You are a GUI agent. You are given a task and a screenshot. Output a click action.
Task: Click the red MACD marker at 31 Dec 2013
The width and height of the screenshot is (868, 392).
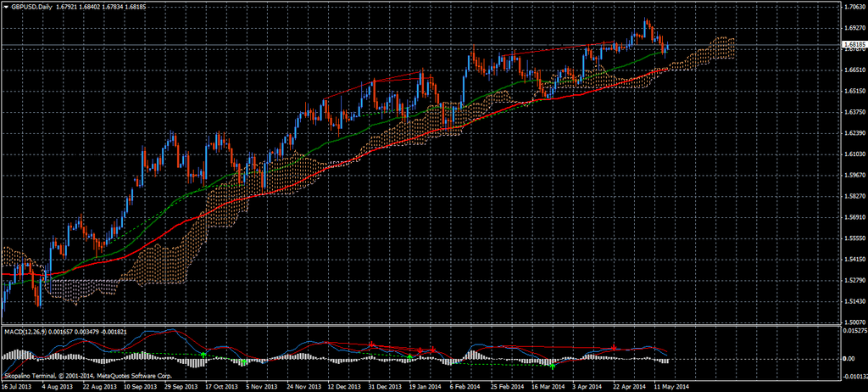pos(372,344)
